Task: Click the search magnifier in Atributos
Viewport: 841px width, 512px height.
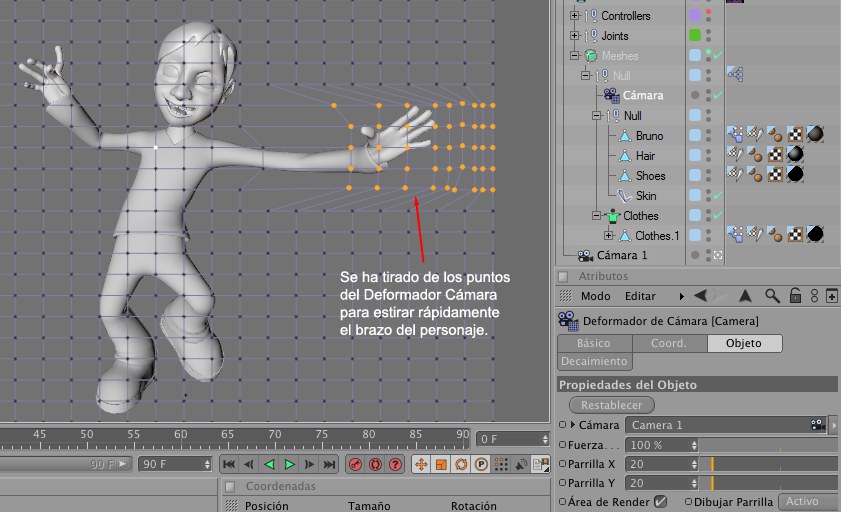Action: [x=772, y=296]
